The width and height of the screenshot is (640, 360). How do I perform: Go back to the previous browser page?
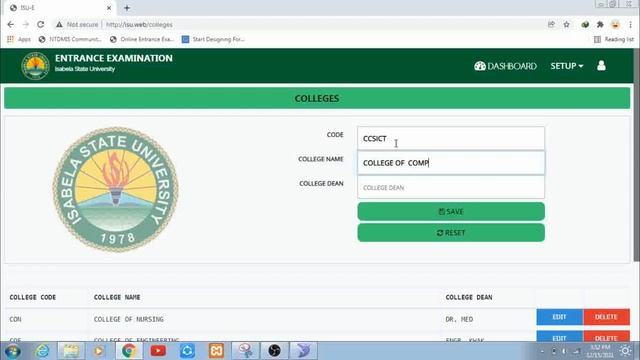pos(11,24)
